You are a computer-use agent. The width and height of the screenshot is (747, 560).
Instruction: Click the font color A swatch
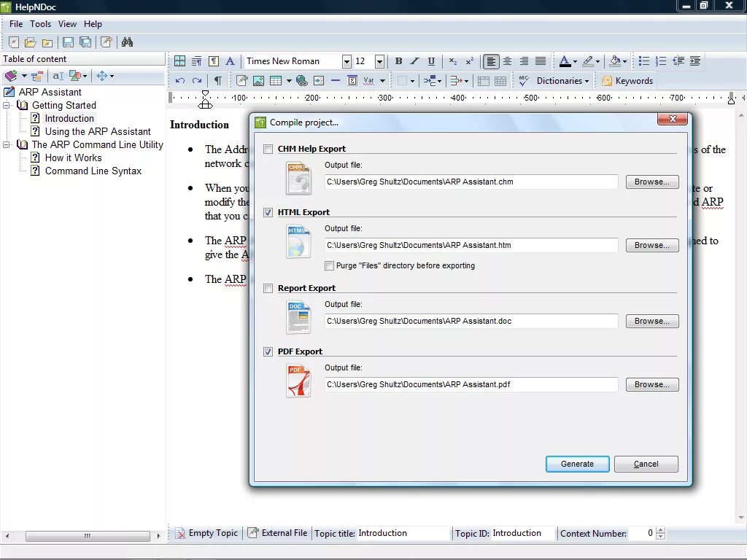pyautogui.click(x=565, y=61)
